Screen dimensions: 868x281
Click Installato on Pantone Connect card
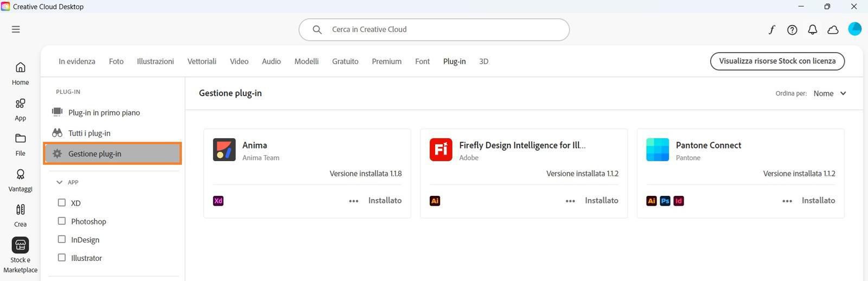click(819, 201)
